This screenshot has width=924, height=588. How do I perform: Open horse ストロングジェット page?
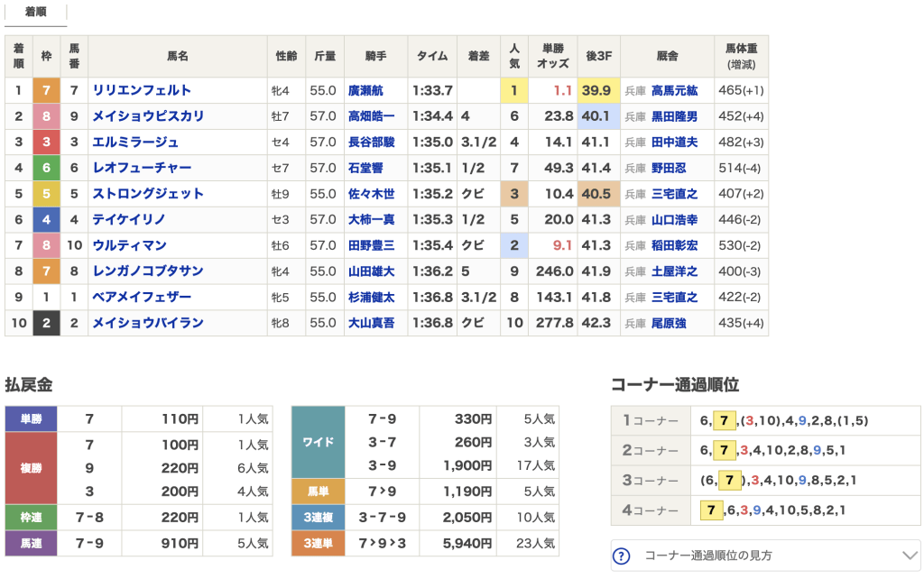[x=149, y=194]
